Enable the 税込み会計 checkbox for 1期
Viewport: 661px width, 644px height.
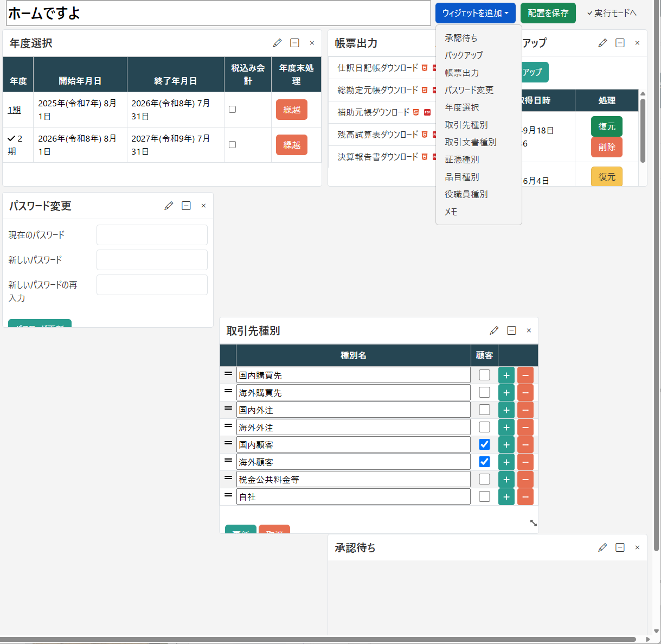(232, 109)
